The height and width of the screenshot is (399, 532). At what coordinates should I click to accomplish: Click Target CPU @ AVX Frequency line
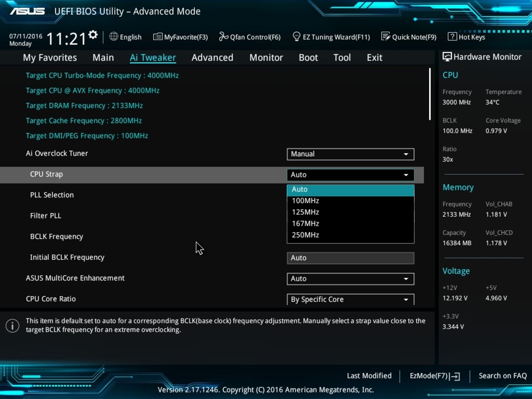coord(93,91)
